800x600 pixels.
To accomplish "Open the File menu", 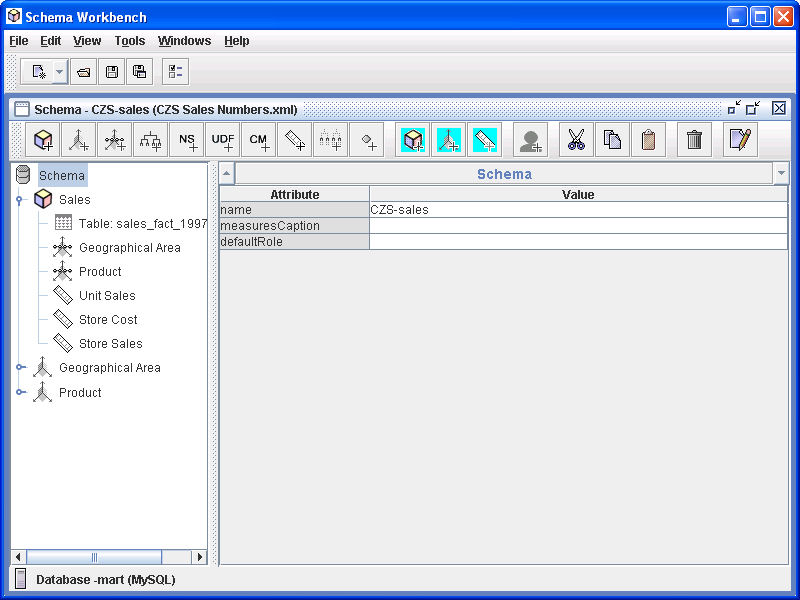I will 19,41.
